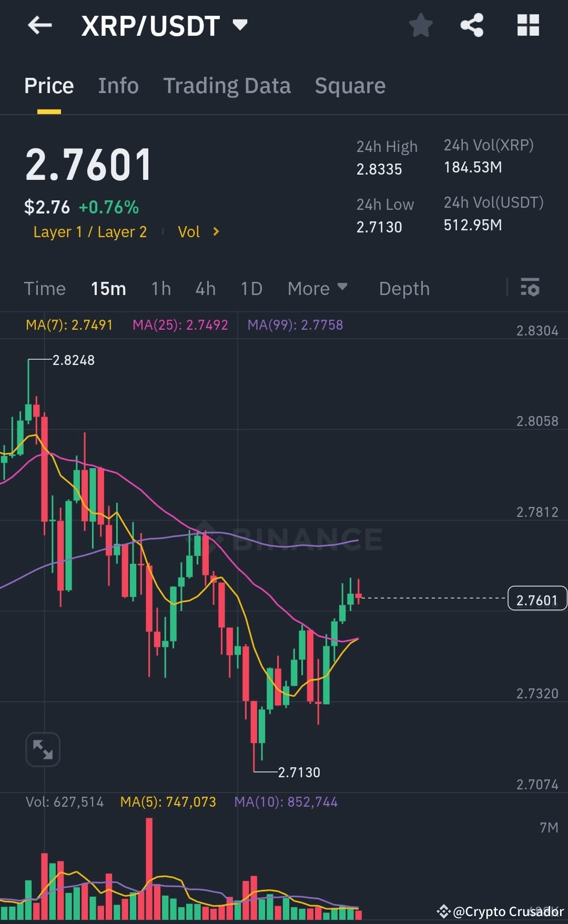This screenshot has width=568, height=924.
Task: Expand the More timeframe options
Action: point(317,288)
